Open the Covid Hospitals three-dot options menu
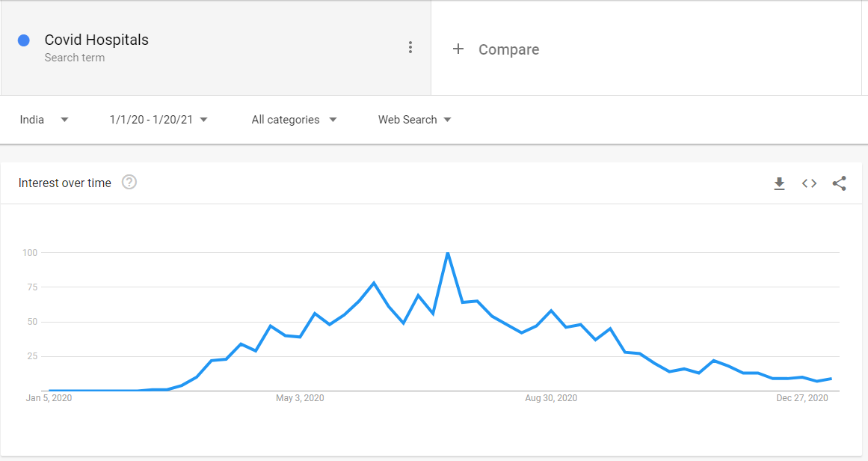The width and height of the screenshot is (868, 461). click(x=410, y=47)
